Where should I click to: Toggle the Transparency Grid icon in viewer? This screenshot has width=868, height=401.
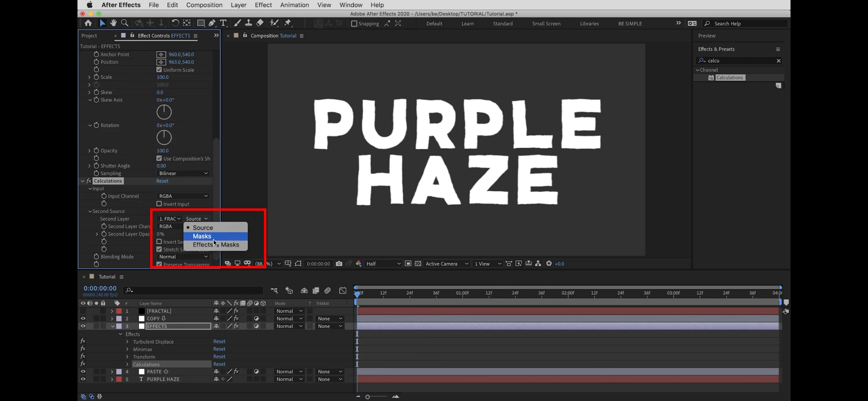[x=418, y=264]
